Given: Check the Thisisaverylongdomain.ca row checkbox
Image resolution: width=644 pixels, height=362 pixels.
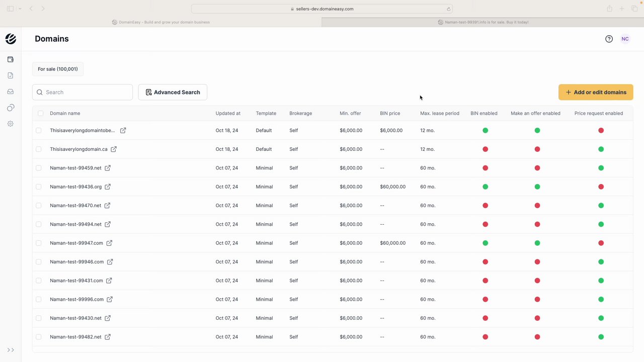Looking at the screenshot, I should pyautogui.click(x=39, y=149).
